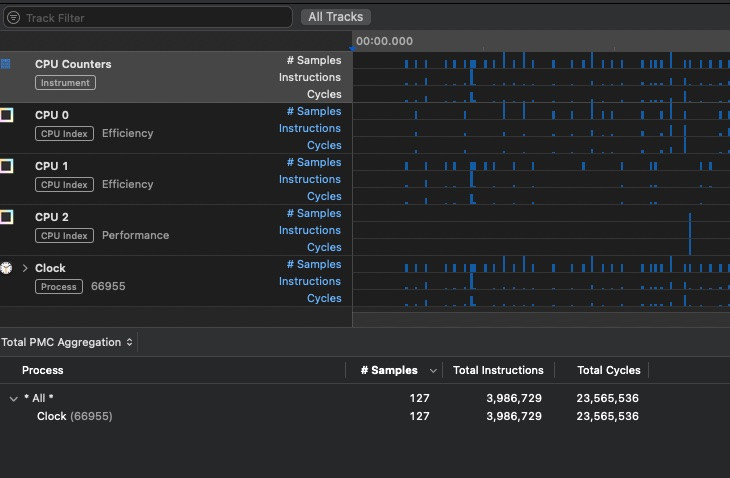730x478 pixels.
Task: Click in the Track Filter field
Action: tap(150, 18)
